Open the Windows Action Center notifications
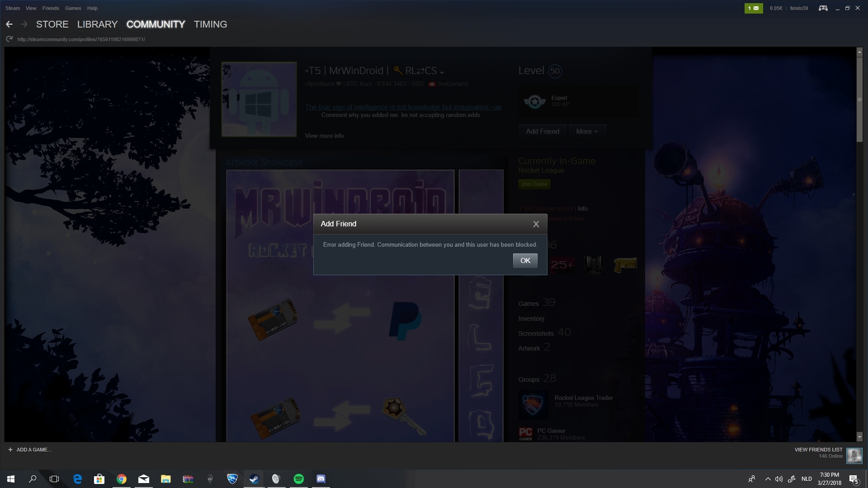868x488 pixels. (x=854, y=479)
